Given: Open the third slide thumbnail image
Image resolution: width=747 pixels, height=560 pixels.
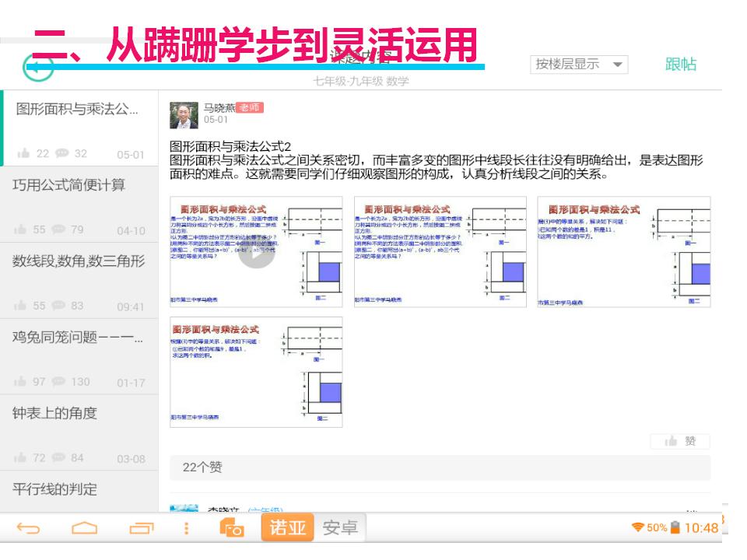Looking at the screenshot, I should (623, 252).
